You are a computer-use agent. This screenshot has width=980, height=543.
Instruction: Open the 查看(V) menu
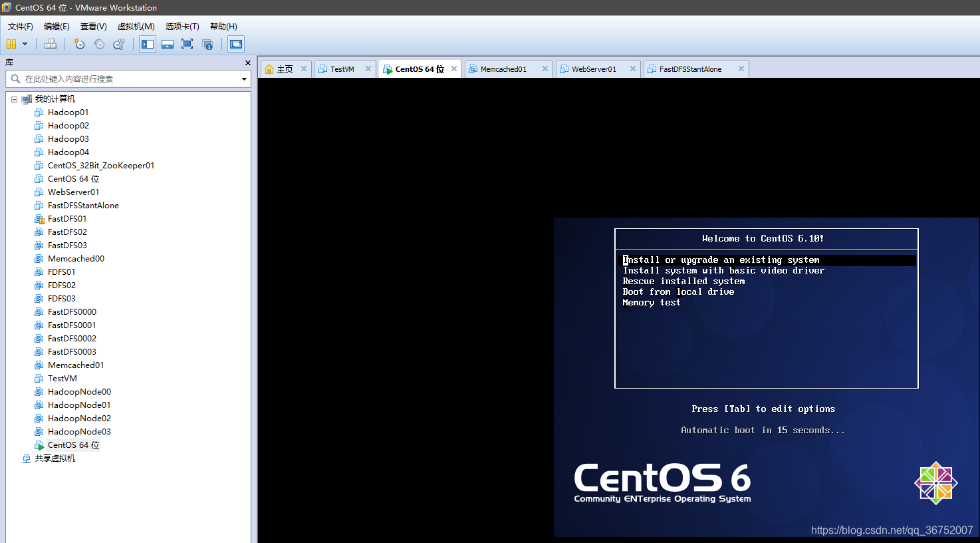[93, 27]
